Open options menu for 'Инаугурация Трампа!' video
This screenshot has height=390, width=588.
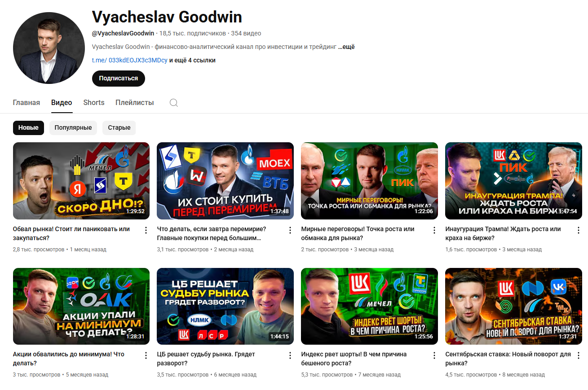click(x=579, y=230)
